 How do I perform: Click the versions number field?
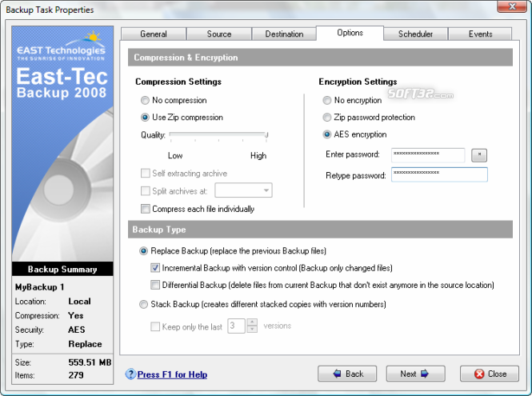pos(236,326)
